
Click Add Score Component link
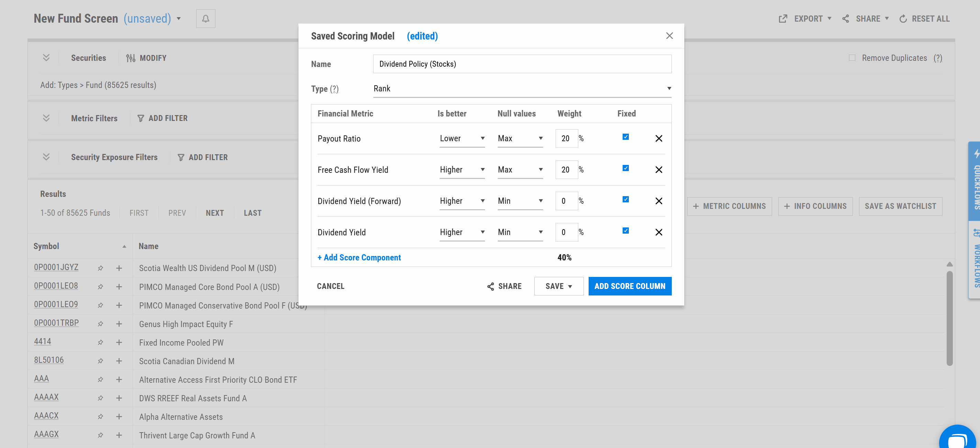[x=359, y=257]
